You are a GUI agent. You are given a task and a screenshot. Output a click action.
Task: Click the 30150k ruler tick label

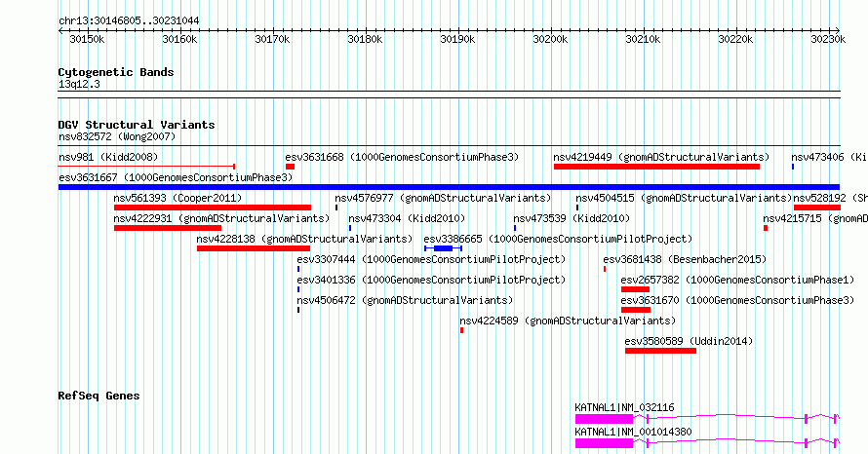point(87,39)
